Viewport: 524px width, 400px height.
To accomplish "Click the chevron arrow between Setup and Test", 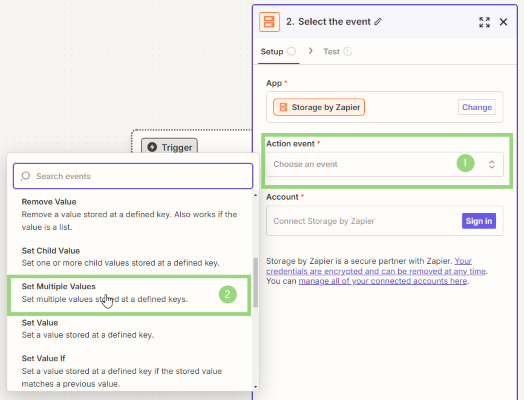I will (x=310, y=51).
